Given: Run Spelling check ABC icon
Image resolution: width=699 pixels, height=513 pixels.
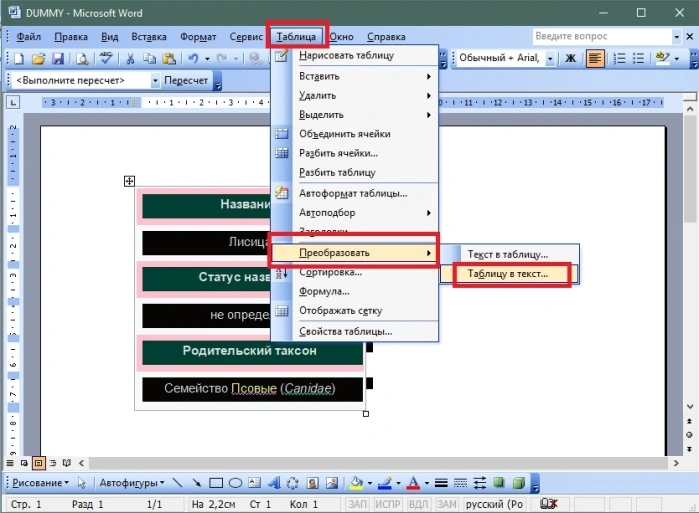Looking at the screenshot, I should pos(106,58).
